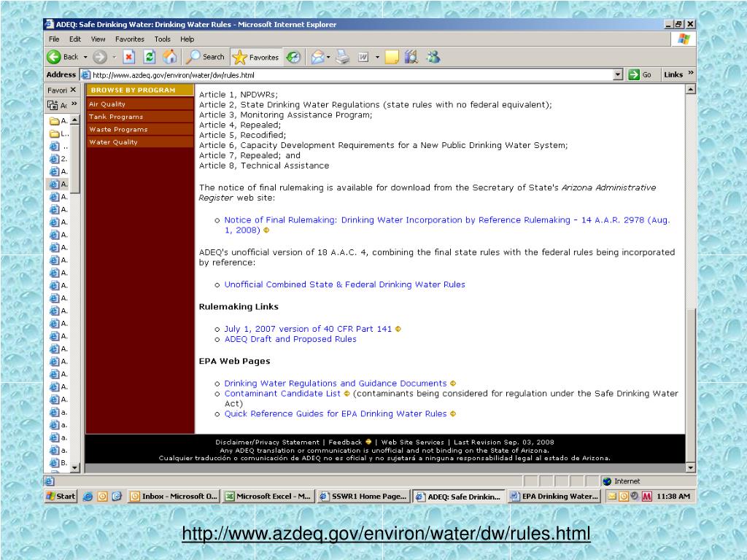The width and height of the screenshot is (747, 560).
Task: Go back with the Back button
Action: click(x=63, y=57)
